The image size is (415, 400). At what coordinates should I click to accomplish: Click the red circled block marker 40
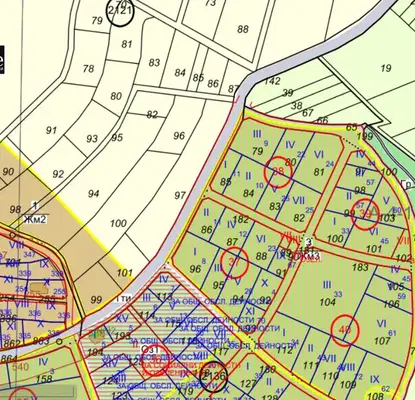tap(345, 330)
